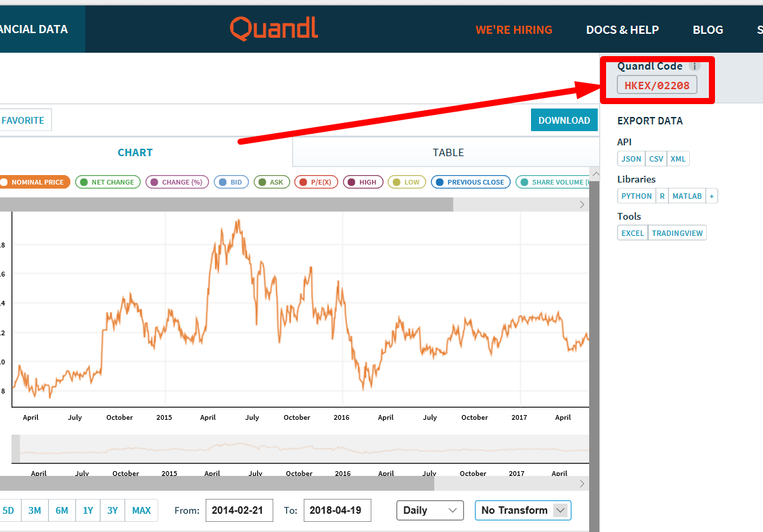Select the MAX time range

pos(141,510)
